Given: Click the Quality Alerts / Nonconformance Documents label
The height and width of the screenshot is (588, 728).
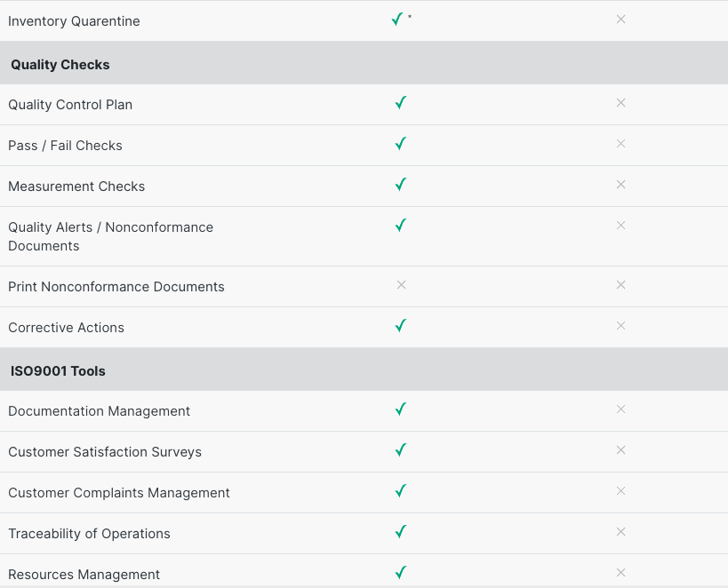Looking at the screenshot, I should (110, 236).
